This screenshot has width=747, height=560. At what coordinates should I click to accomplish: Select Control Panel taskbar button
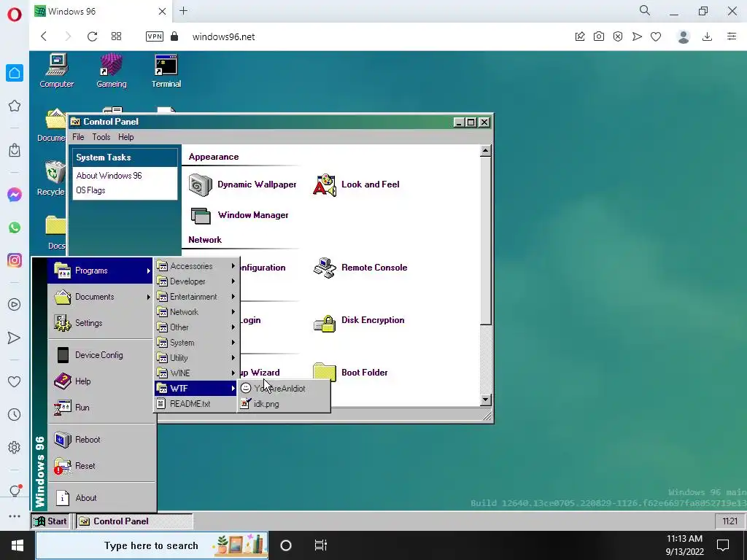point(134,521)
